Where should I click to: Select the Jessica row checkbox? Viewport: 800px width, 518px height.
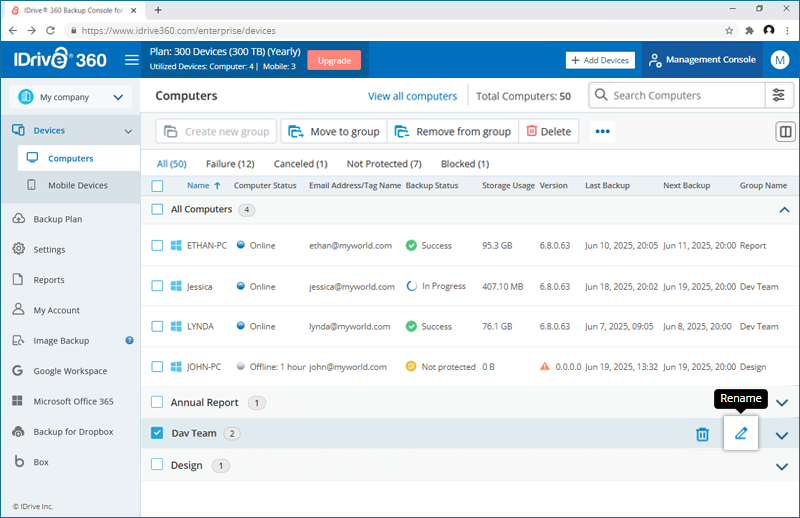click(x=157, y=286)
